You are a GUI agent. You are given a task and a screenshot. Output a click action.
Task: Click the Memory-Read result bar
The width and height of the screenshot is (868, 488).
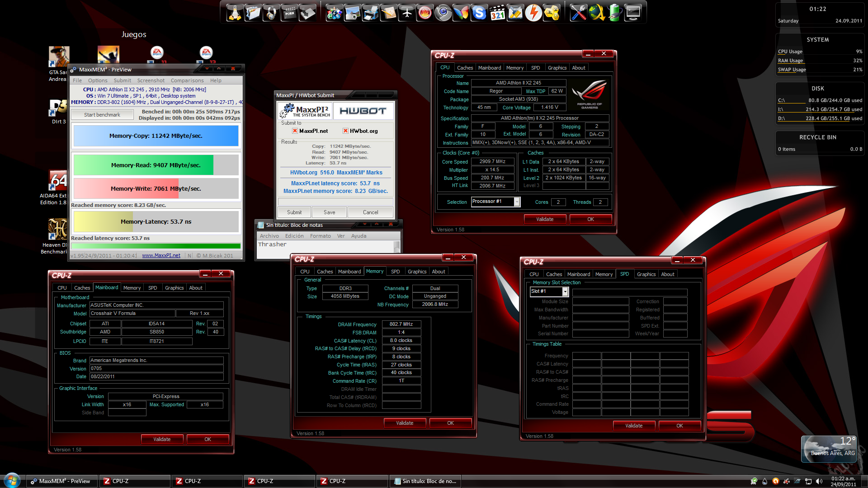pos(156,165)
